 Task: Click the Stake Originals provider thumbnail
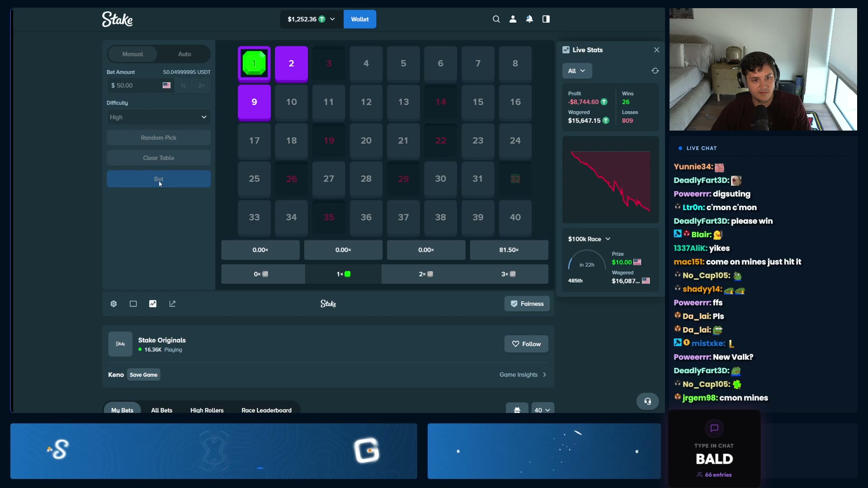click(120, 344)
